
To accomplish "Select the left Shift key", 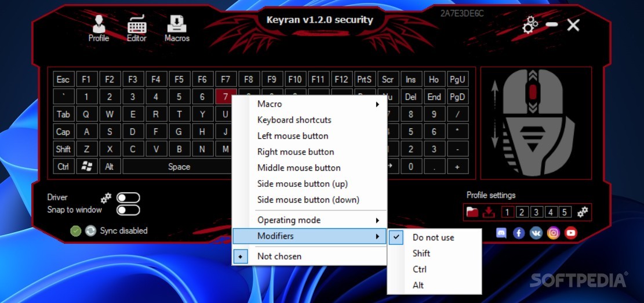I will [63, 149].
